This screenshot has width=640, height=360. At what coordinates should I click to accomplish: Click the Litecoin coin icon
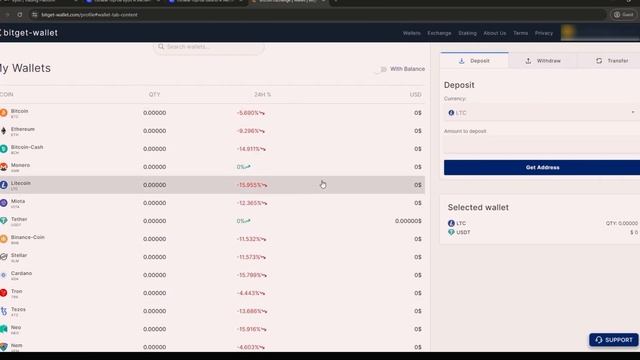pos(3,185)
